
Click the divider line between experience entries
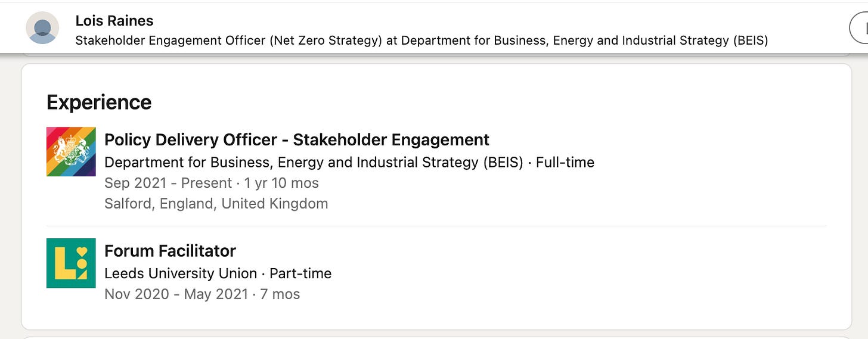pos(436,226)
